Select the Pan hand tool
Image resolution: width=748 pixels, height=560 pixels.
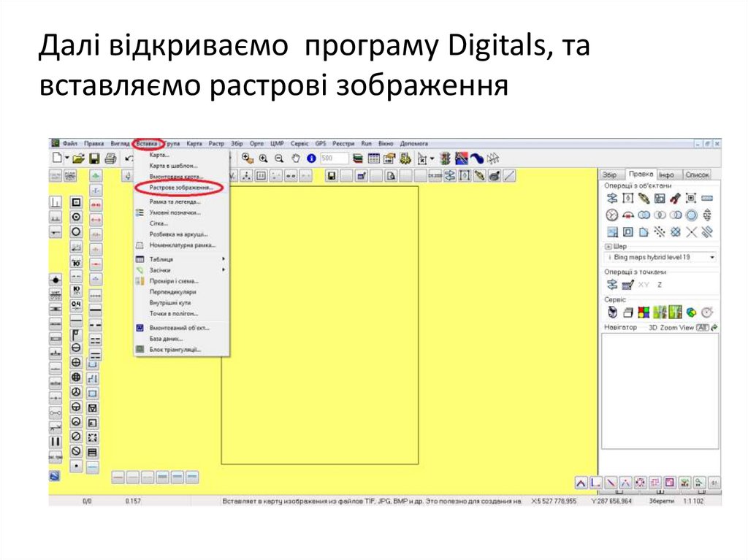click(296, 158)
